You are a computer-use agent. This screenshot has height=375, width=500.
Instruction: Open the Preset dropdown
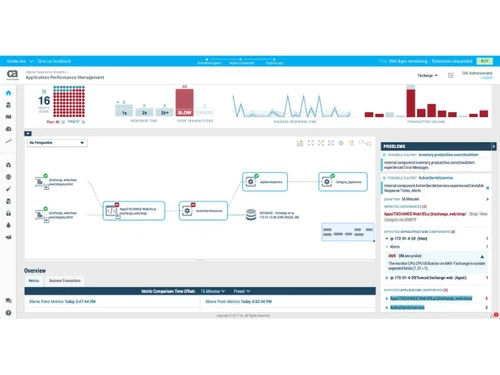242,291
